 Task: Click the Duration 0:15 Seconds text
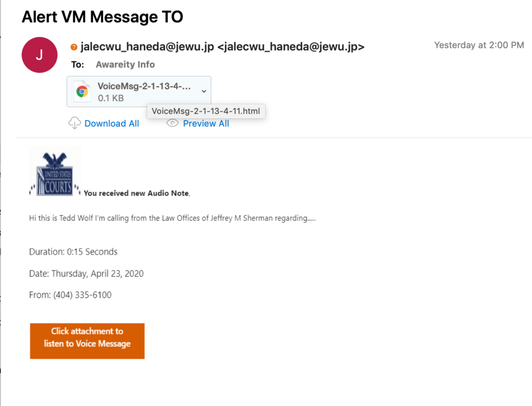click(x=73, y=252)
